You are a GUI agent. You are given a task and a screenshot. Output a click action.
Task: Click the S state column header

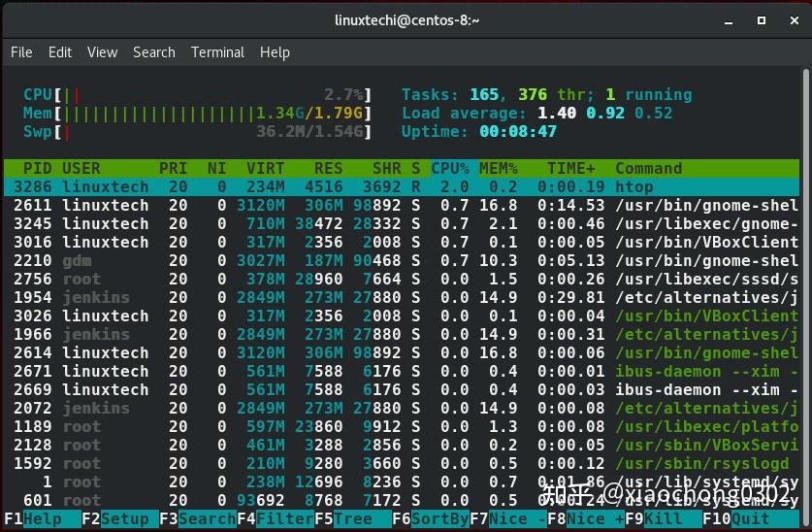click(416, 168)
